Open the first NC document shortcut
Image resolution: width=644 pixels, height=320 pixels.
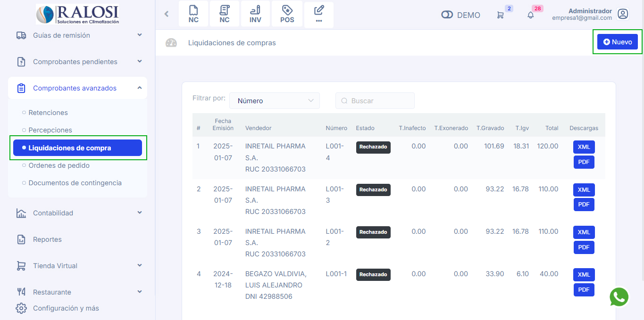pos(193,14)
